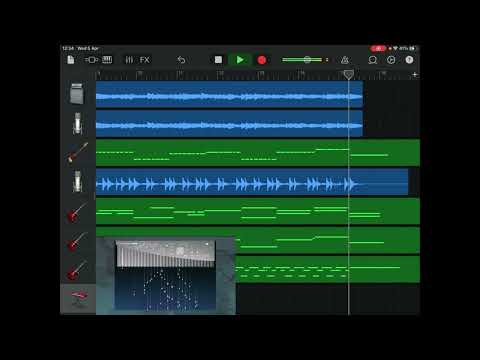Select green region on first bass track
Image resolution: width=480 pixels, height=360 pixels.
coord(258,211)
